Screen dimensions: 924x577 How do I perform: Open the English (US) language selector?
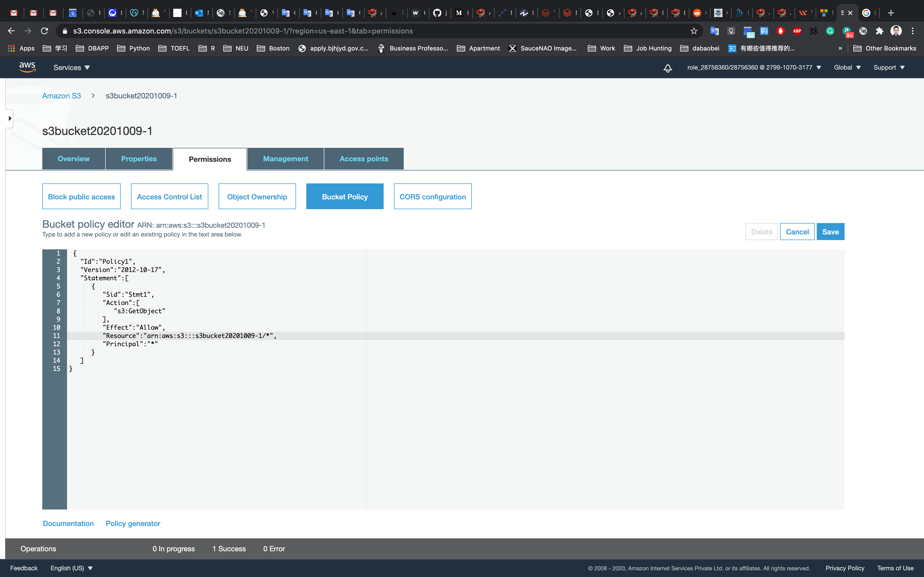point(71,568)
